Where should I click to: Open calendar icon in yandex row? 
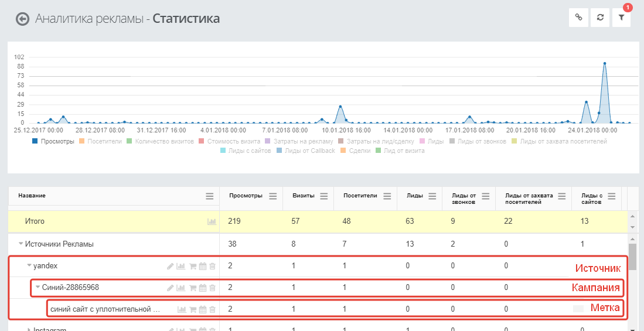pos(202,266)
